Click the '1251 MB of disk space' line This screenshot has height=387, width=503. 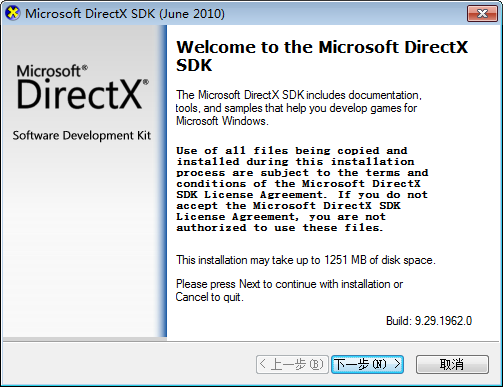click(306, 260)
